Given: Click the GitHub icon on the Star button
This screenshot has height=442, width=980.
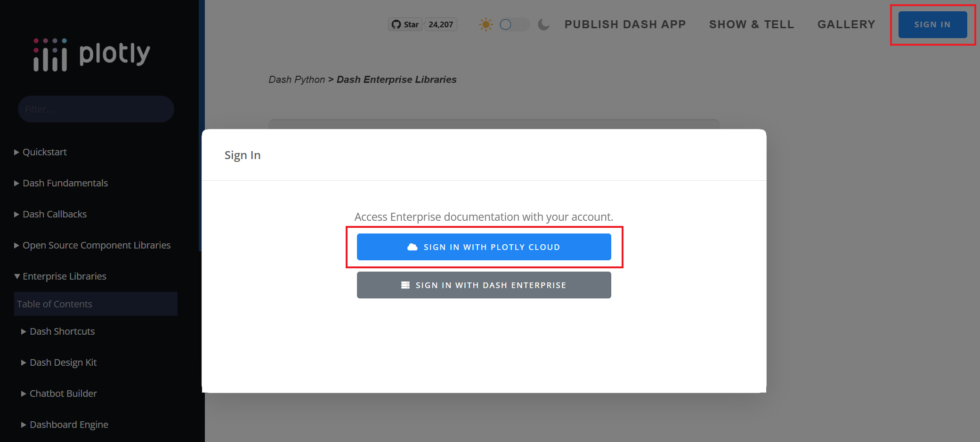Looking at the screenshot, I should click(397, 24).
